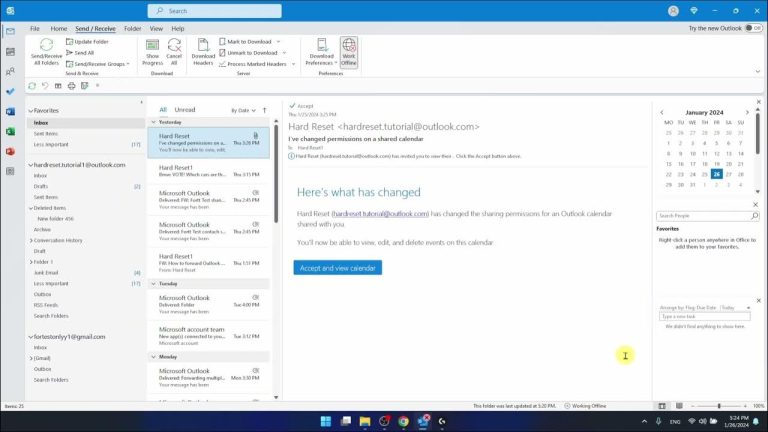Toggle Try the new Outlook switch

(x=755, y=28)
